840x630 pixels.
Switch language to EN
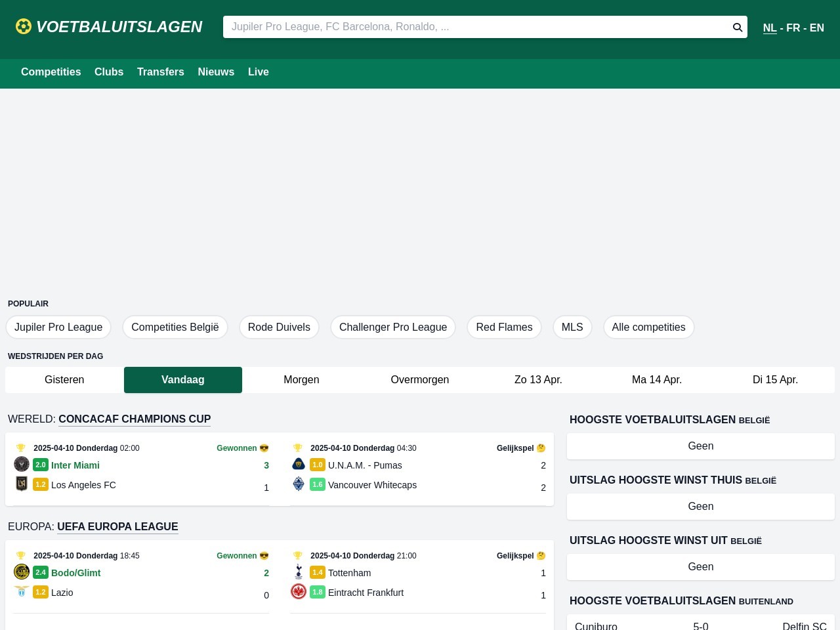pyautogui.click(x=817, y=28)
